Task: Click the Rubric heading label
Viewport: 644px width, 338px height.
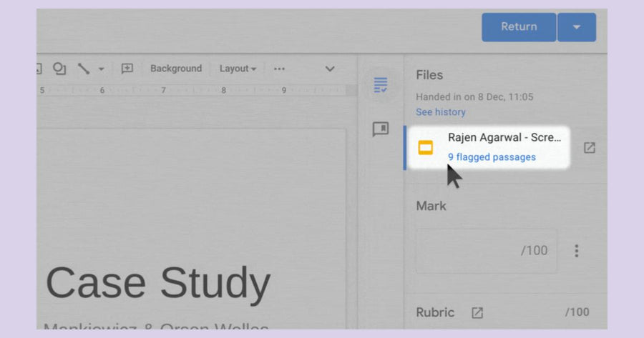Action: click(435, 312)
